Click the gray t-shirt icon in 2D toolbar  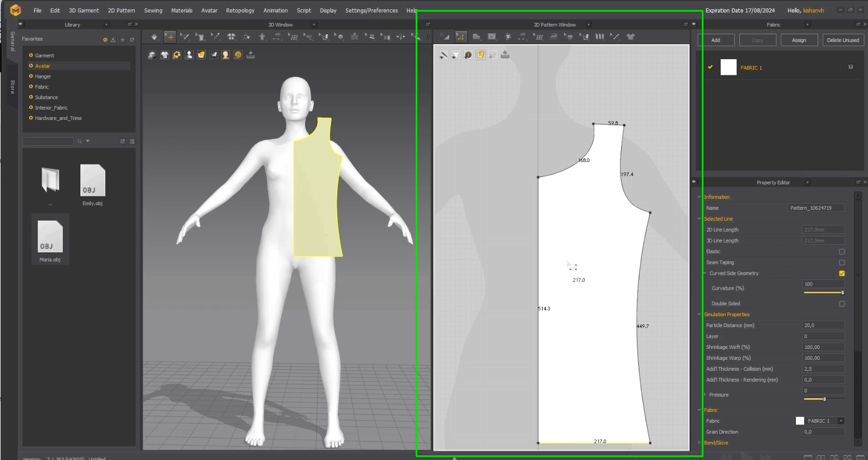pos(630,37)
